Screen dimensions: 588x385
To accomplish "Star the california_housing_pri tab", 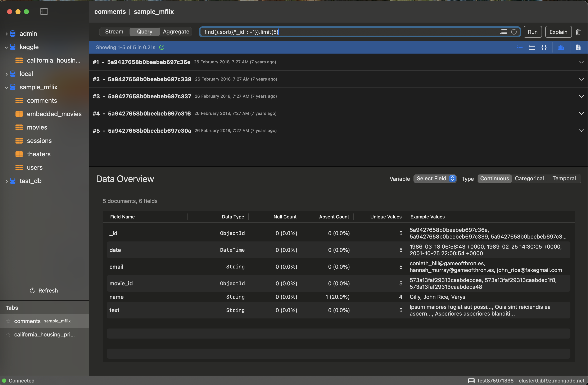I will 8,334.
